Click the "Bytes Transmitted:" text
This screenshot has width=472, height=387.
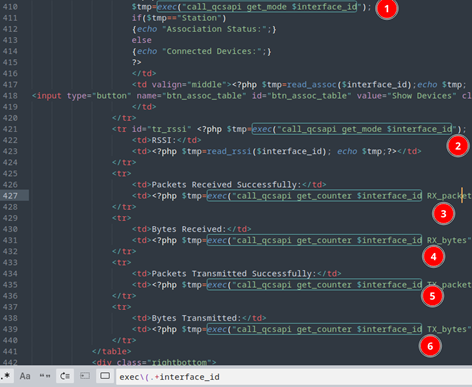[x=196, y=318]
